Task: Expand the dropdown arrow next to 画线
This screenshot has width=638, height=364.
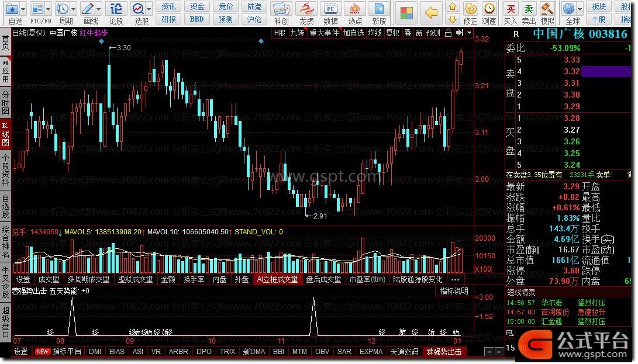Action: pos(98,9)
